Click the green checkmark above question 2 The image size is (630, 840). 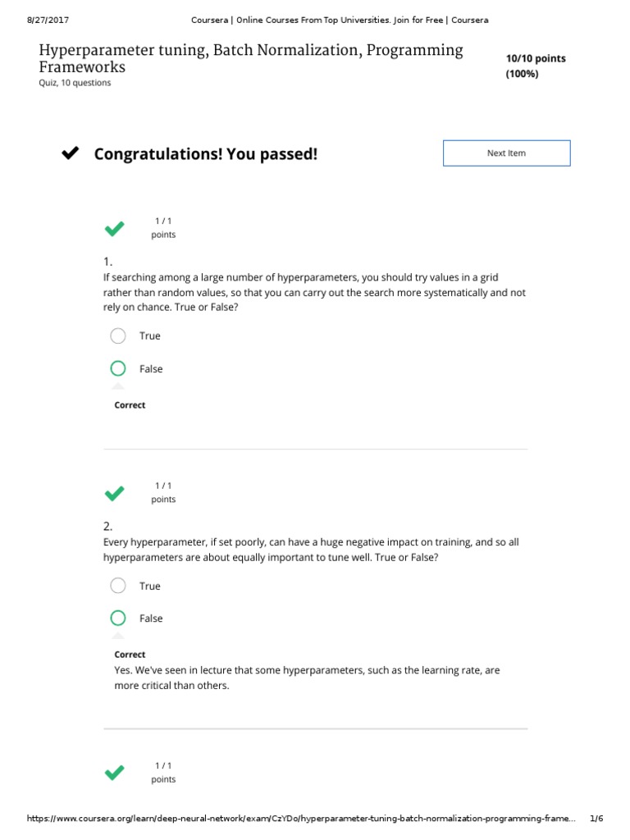coord(115,493)
